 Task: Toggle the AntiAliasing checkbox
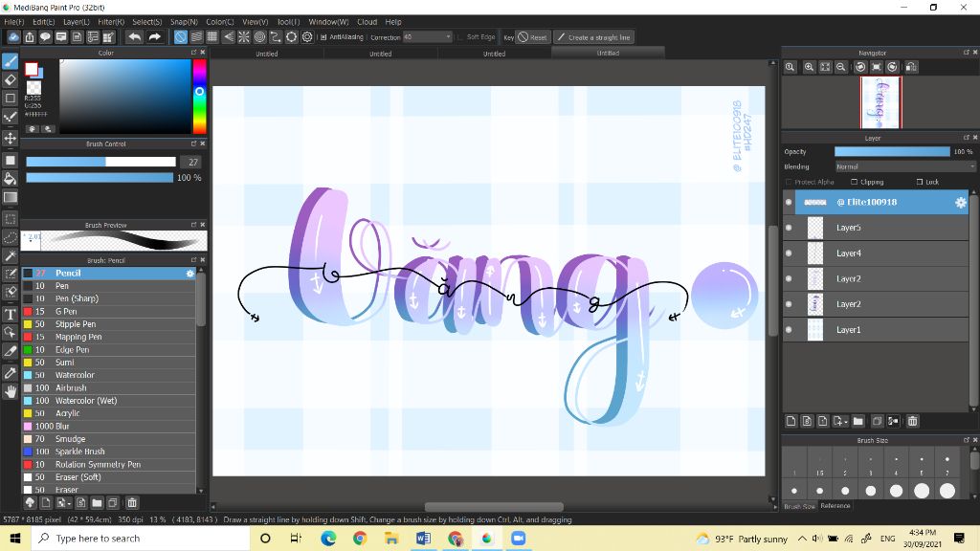pyautogui.click(x=323, y=37)
